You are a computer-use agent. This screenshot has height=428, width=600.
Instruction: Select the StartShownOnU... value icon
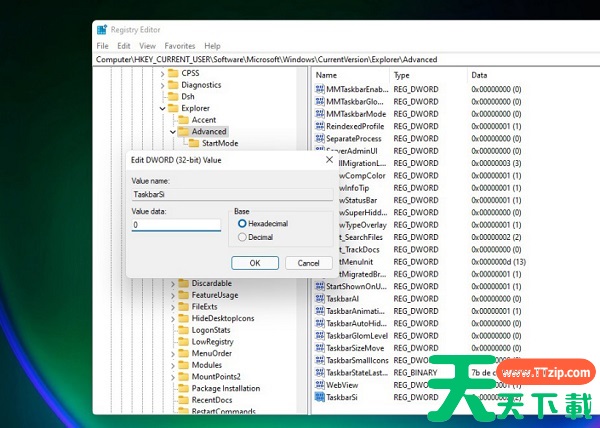(320, 286)
